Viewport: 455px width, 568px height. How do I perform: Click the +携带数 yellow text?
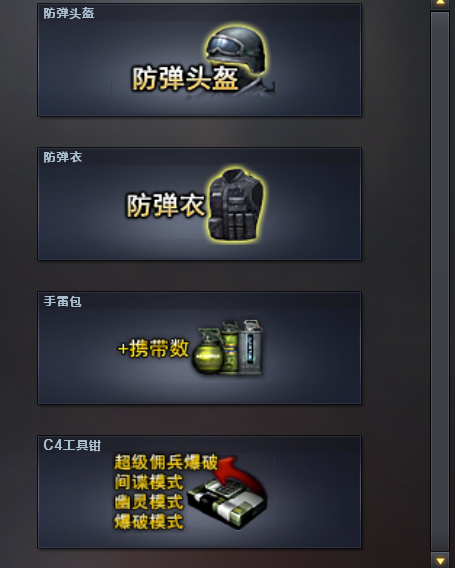coord(153,348)
